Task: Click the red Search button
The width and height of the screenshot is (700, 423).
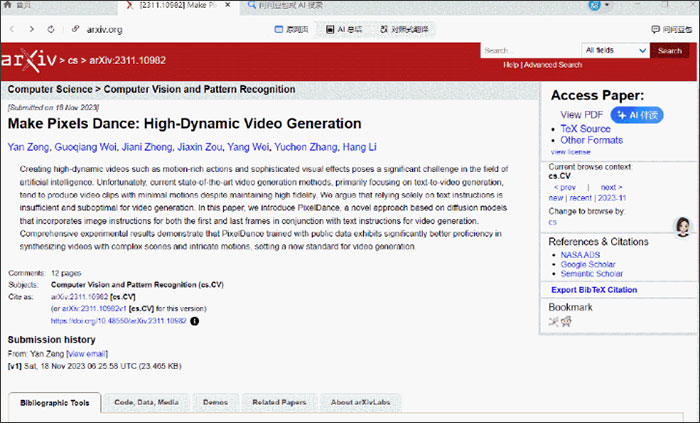Action: [x=670, y=50]
